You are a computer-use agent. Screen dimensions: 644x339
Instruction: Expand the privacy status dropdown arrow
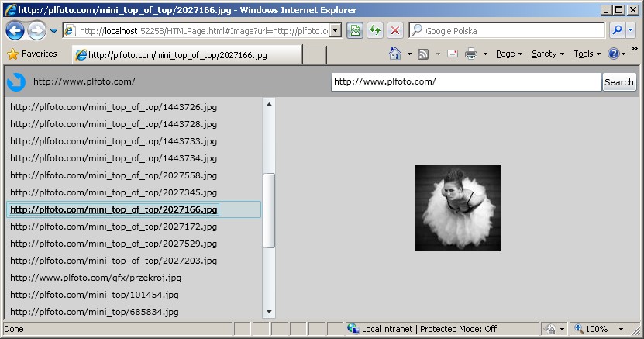(563, 329)
